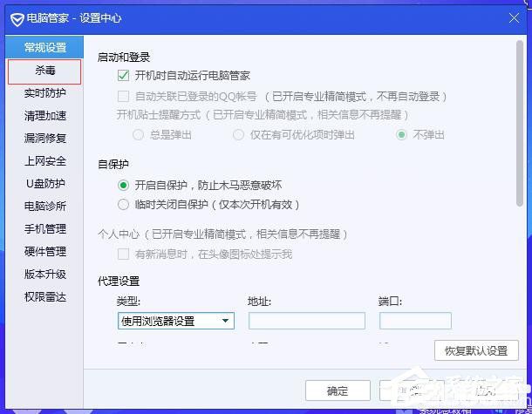
Task: Click the 恢复默认设置 button
Action: coord(476,350)
